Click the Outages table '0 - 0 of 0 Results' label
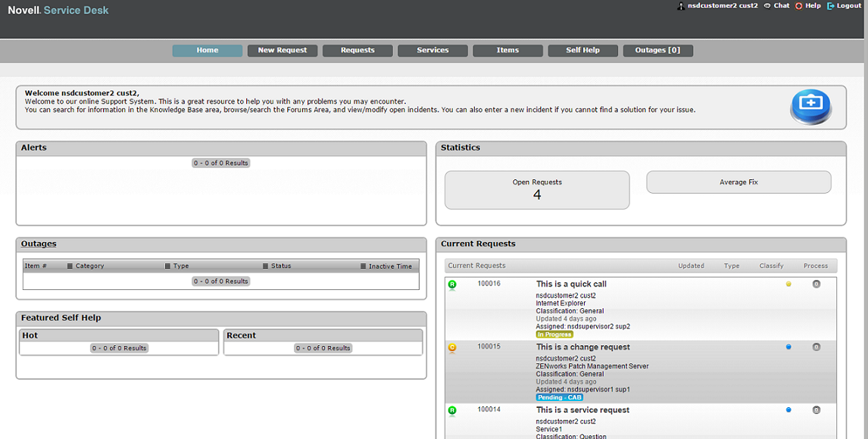The width and height of the screenshot is (868, 439). tap(221, 282)
